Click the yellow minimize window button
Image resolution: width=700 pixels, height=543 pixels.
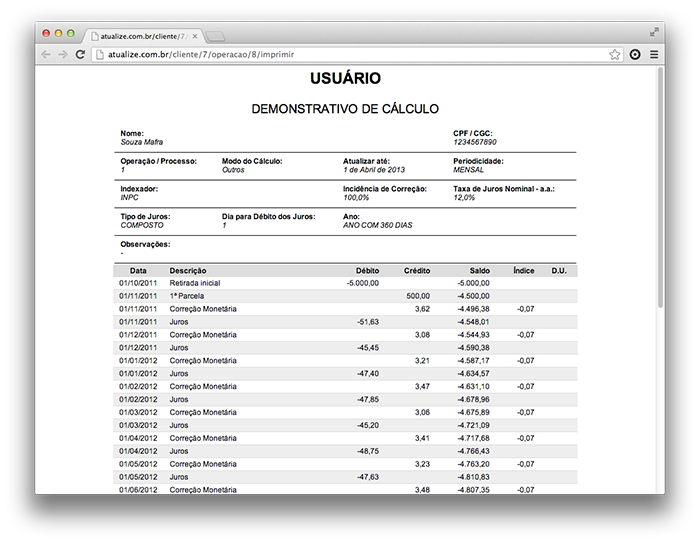[58, 33]
